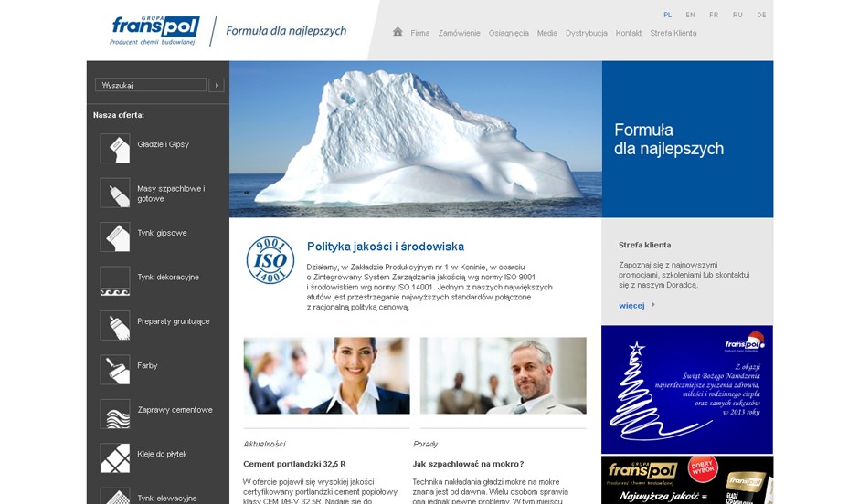This screenshot has height=504, width=859.
Task: Open Gładzie i Gipsy category link
Action: click(163, 144)
